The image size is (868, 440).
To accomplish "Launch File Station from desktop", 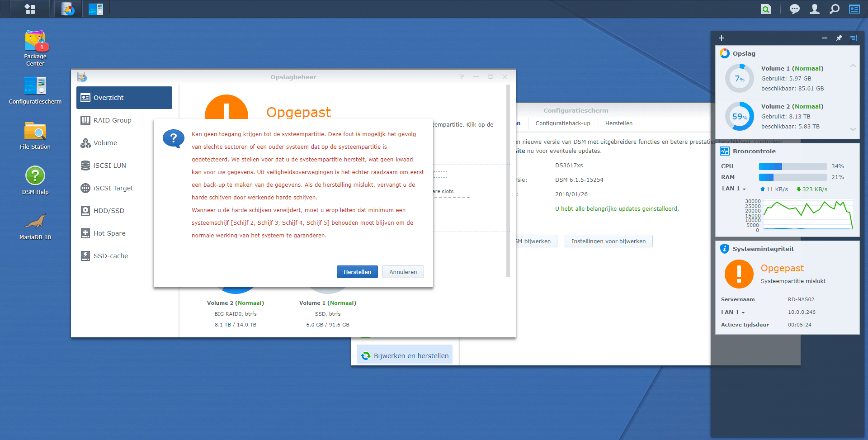I will point(35,136).
